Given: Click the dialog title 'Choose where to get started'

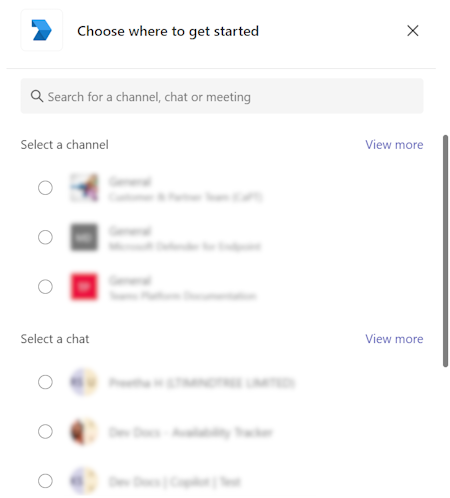Looking at the screenshot, I should click(x=168, y=31).
